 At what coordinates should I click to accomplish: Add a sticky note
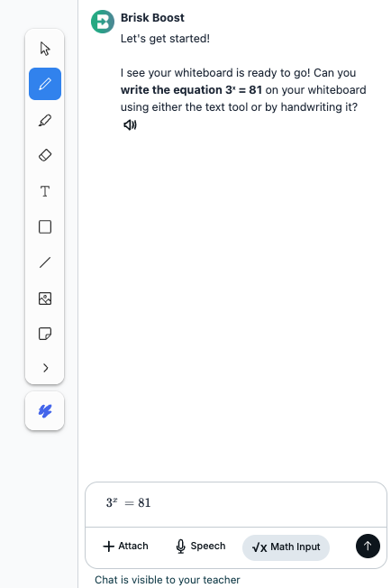click(x=45, y=334)
